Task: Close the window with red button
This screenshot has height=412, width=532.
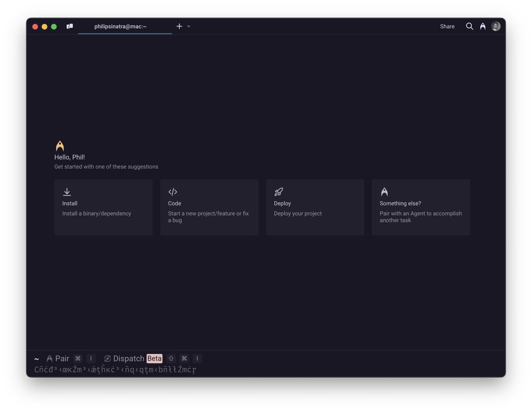Action: pos(35,27)
